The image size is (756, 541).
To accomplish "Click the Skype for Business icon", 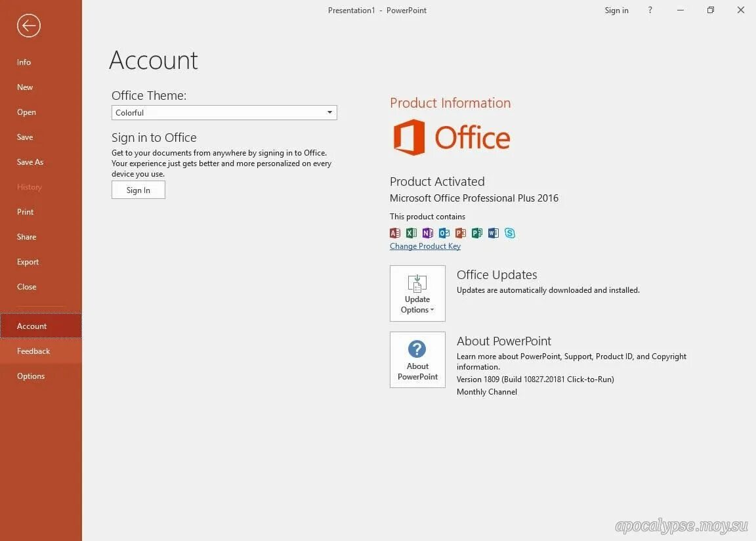I will click(x=510, y=233).
